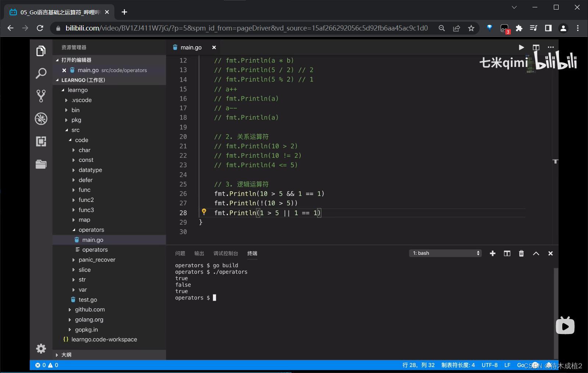Screen dimensions: 588x373
Task: Open the Explorer view in activity bar
Action: (x=41, y=51)
